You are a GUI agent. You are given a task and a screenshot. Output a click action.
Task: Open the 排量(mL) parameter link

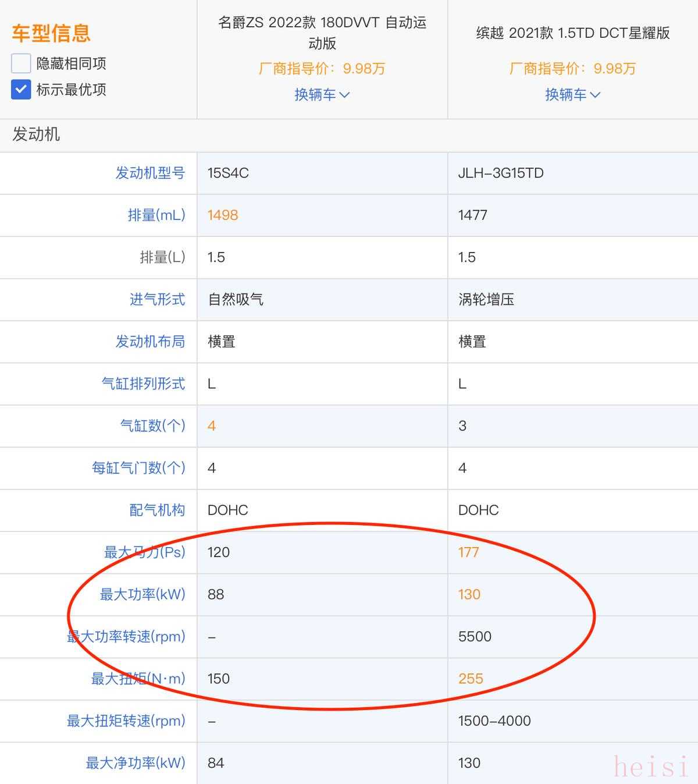click(156, 215)
